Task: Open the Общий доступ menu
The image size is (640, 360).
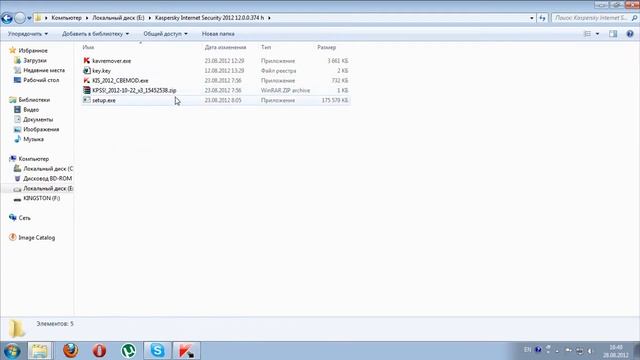Action: [165, 34]
